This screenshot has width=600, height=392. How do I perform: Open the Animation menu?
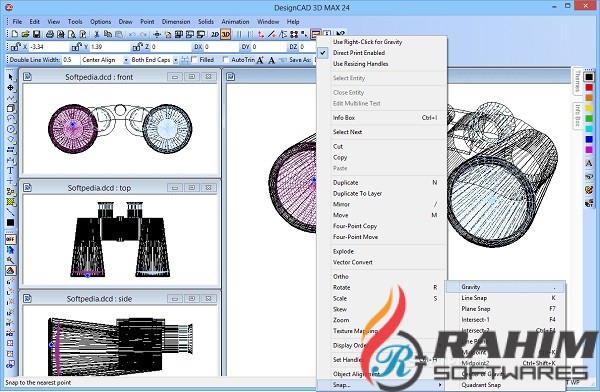point(235,21)
